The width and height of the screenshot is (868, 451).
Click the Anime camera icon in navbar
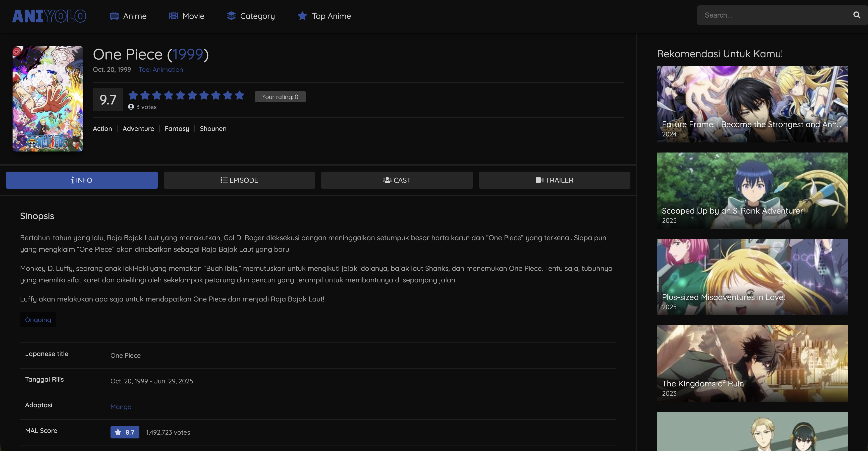(x=114, y=16)
